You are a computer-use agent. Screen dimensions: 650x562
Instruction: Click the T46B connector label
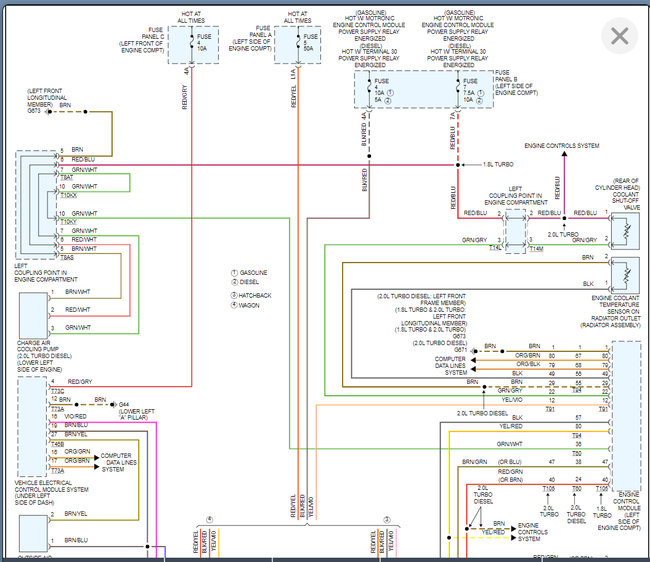(58, 444)
